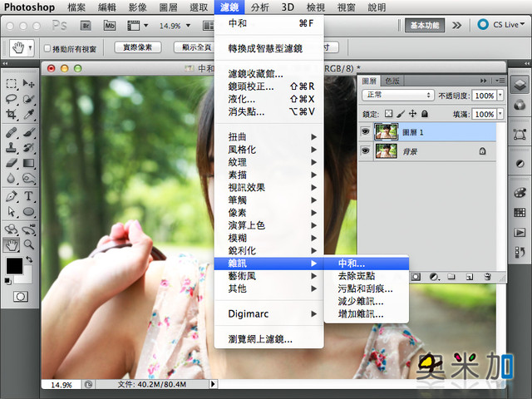Viewport: 532px width, 399px height.
Task: Choose 液化... Liquify menu item
Action: (269, 99)
